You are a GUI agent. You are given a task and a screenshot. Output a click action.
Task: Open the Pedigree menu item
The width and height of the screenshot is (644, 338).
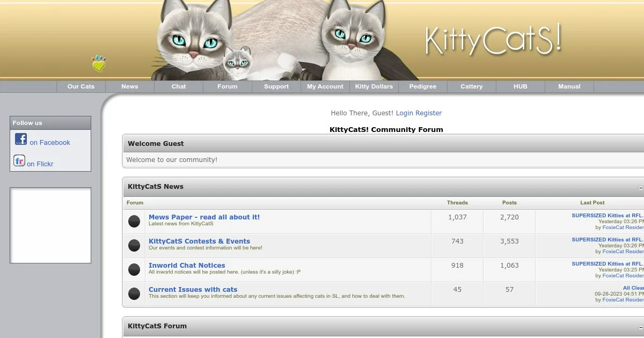coord(423,86)
